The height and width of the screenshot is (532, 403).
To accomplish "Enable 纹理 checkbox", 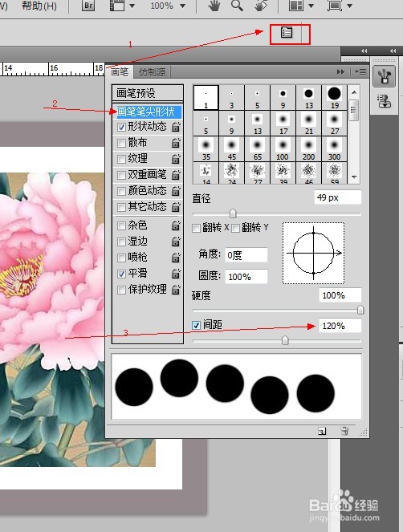I will coord(121,159).
